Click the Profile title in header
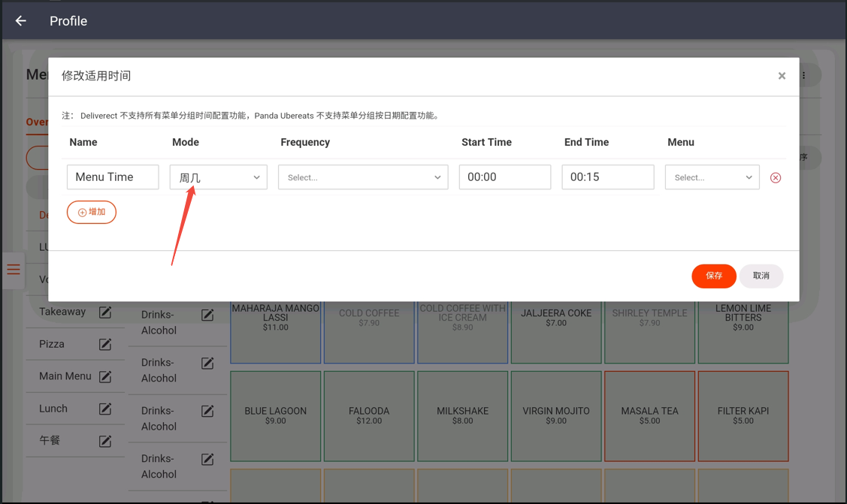Viewport: 847px width, 504px height. point(68,21)
